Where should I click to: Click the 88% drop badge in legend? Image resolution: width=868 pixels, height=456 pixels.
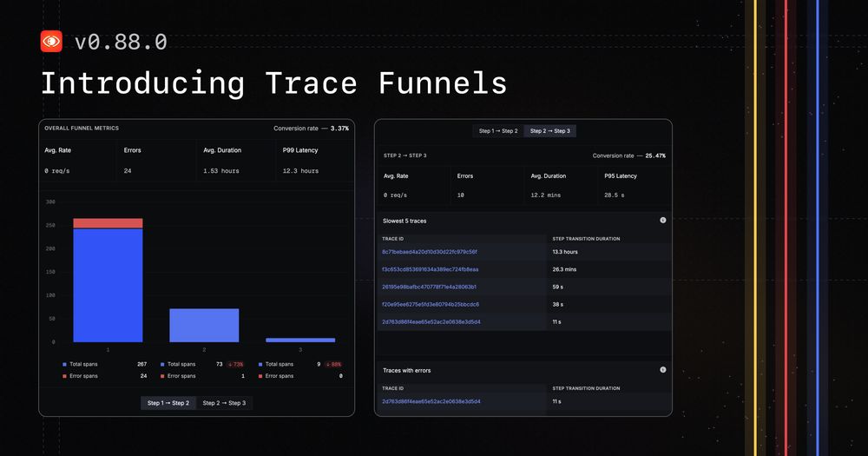pos(333,365)
